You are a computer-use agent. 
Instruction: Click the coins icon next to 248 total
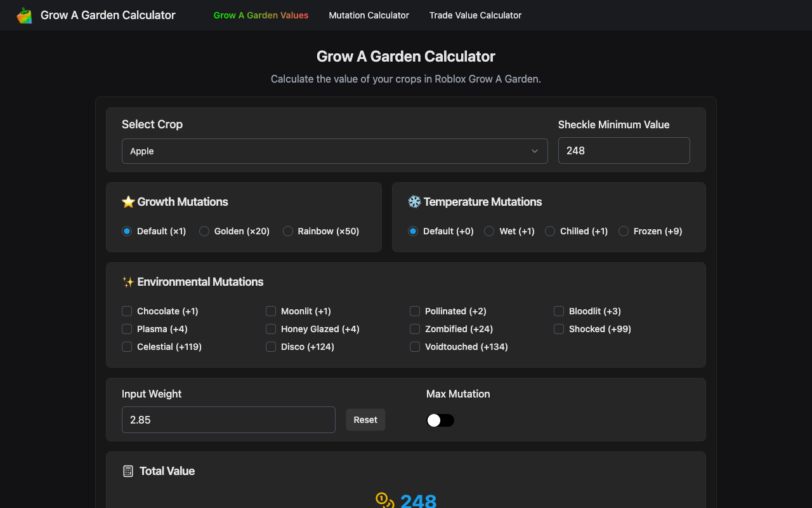(x=385, y=500)
